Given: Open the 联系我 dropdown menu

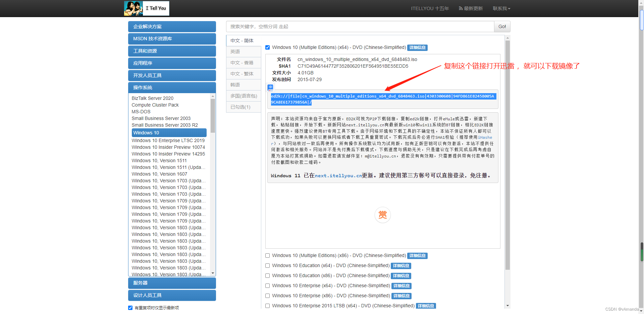Looking at the screenshot, I should [501, 8].
